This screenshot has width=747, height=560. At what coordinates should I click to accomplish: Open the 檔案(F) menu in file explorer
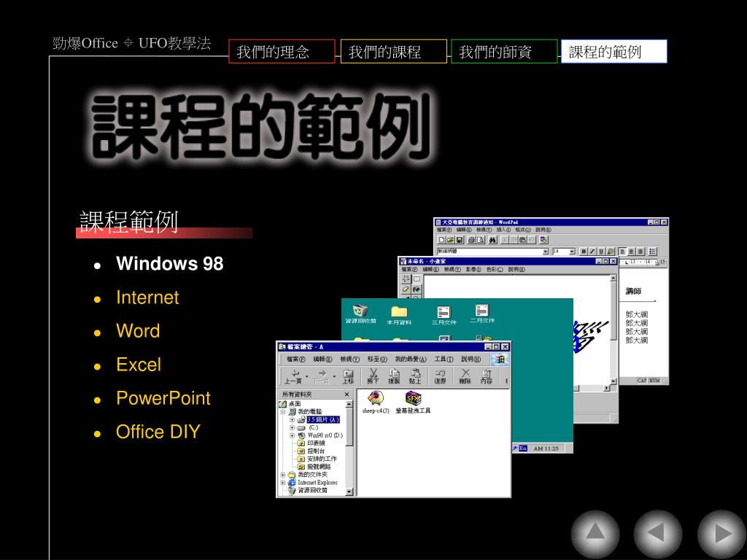[296, 359]
